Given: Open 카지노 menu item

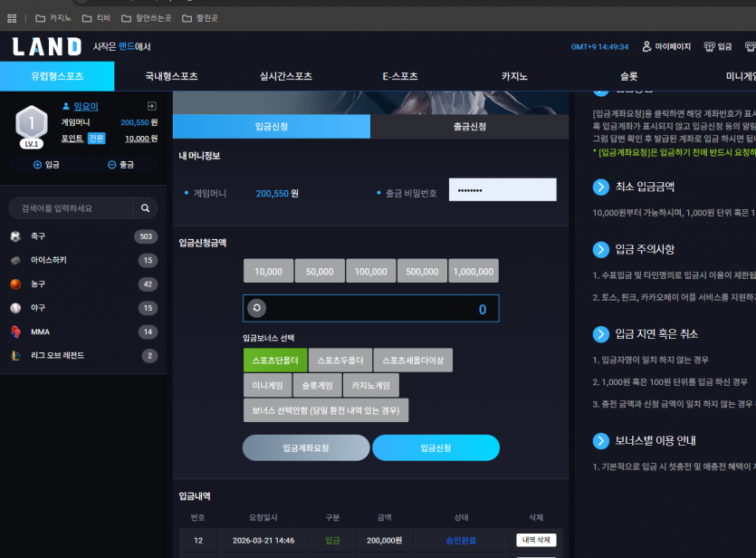Looking at the screenshot, I should pyautogui.click(x=514, y=76).
